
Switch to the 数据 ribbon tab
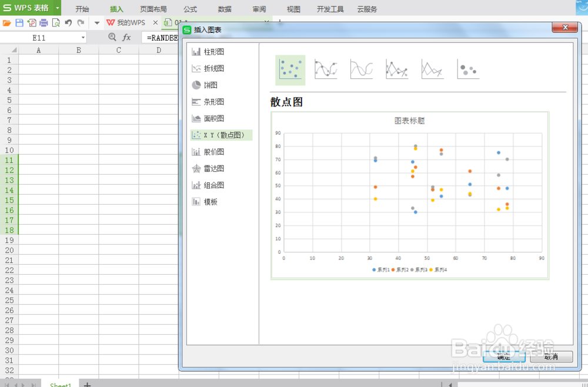coord(224,8)
